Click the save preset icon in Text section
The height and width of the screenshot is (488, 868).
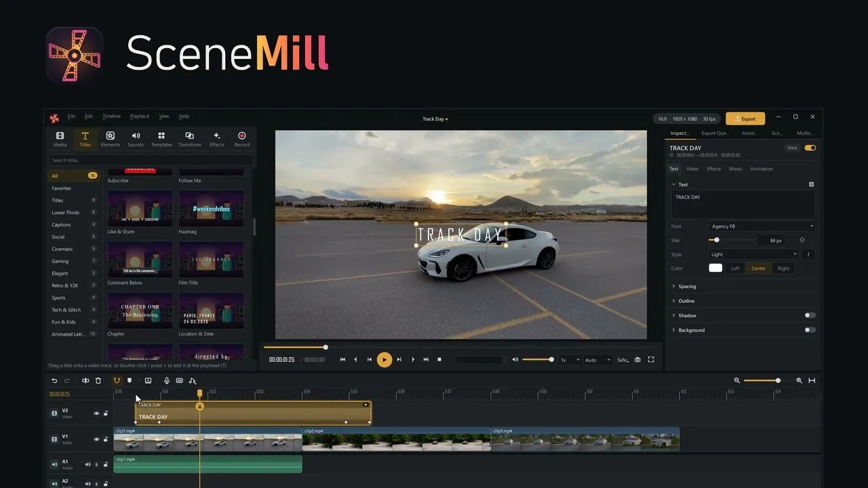(811, 184)
